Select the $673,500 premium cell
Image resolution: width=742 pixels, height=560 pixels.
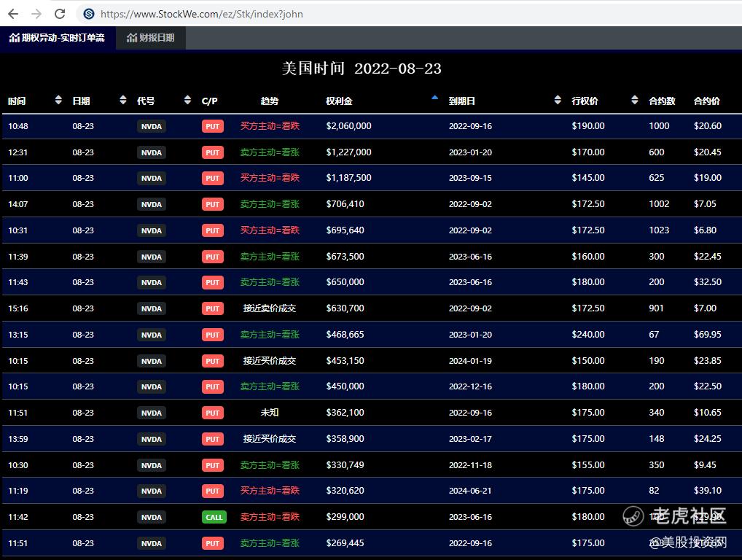tap(345, 256)
